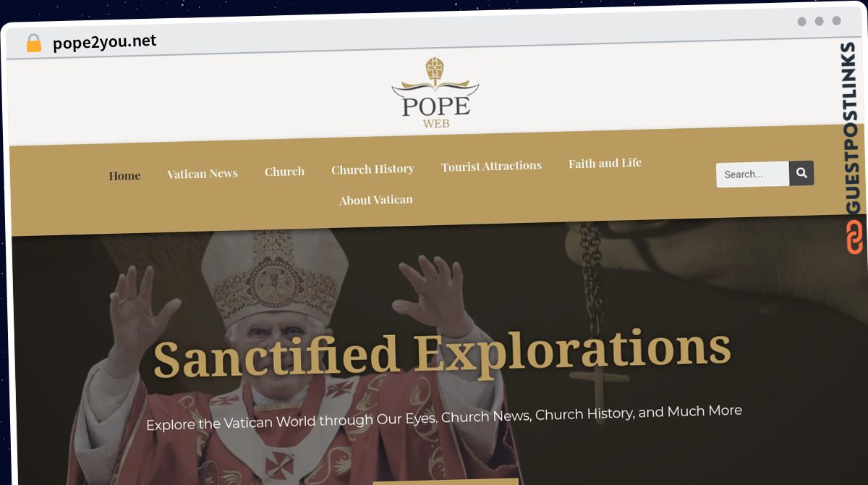Select Church History in navigation
Viewport: 868px width, 485px height.
373,169
